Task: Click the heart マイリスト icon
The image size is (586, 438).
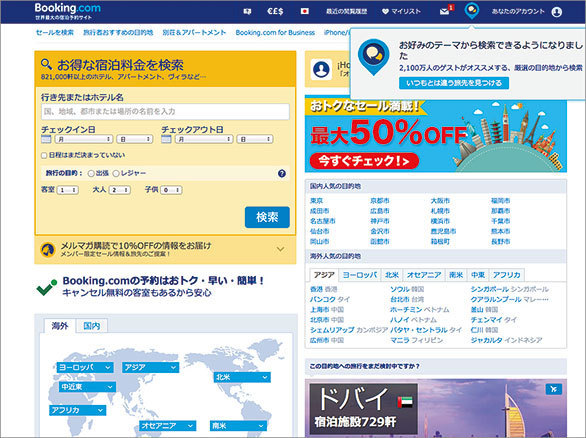Action: click(x=385, y=12)
